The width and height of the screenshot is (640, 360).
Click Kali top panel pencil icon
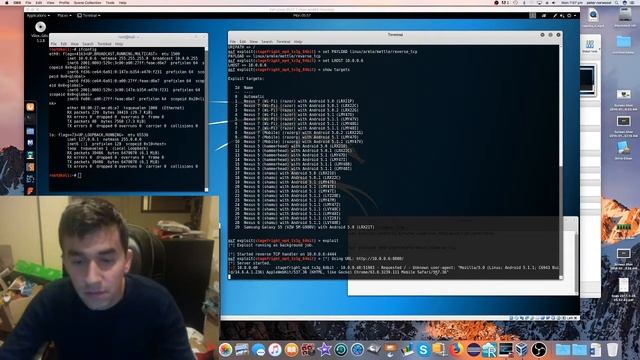point(555,16)
